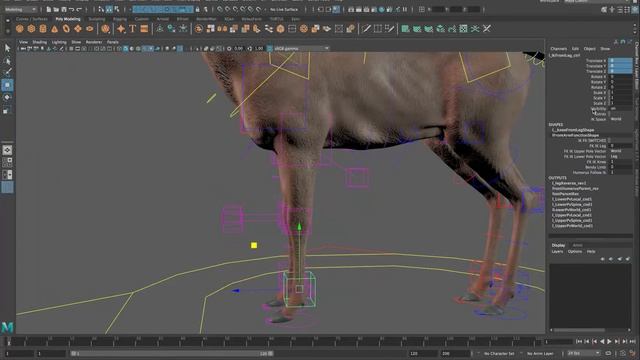Image resolution: width=640 pixels, height=360 pixels.
Task: Click the Undo arrow in status line
Action: 71,9
